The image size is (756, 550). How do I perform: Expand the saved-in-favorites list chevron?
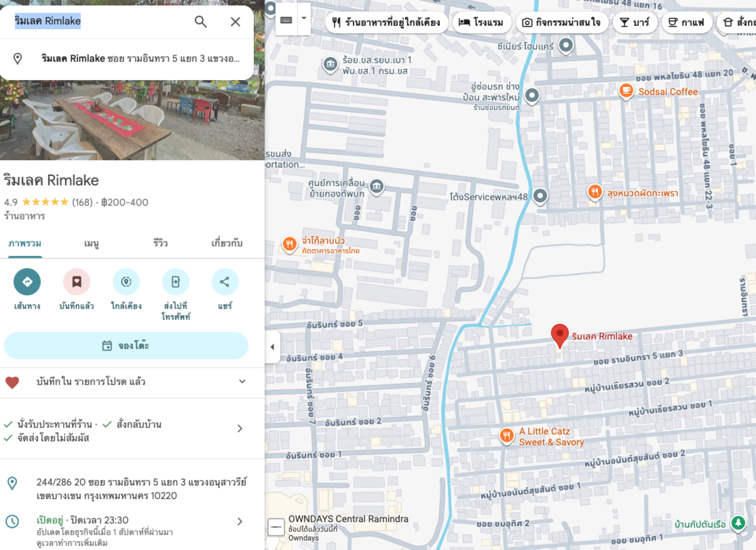(242, 382)
